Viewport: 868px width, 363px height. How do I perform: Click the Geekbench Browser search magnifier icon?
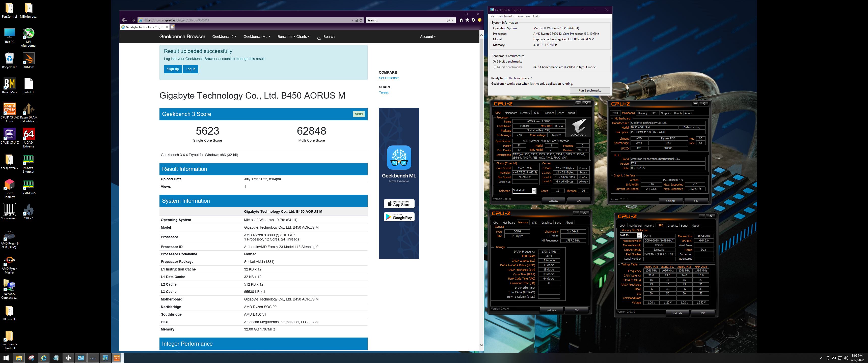coord(319,38)
